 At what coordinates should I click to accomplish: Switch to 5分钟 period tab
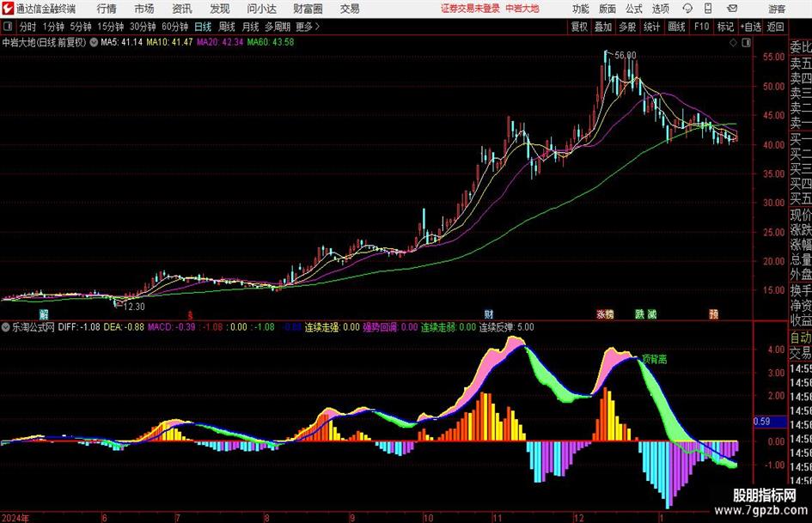80,27
